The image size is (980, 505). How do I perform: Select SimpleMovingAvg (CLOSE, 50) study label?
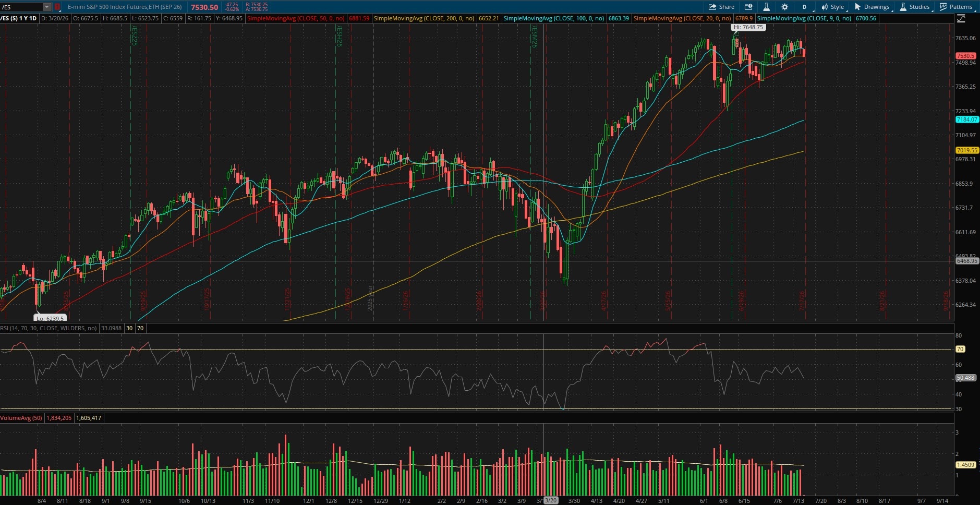(296, 18)
